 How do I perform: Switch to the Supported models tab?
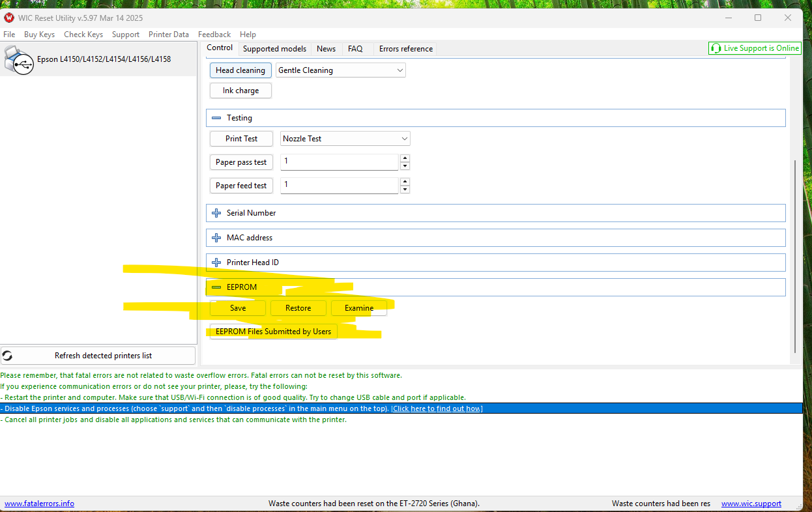point(274,49)
